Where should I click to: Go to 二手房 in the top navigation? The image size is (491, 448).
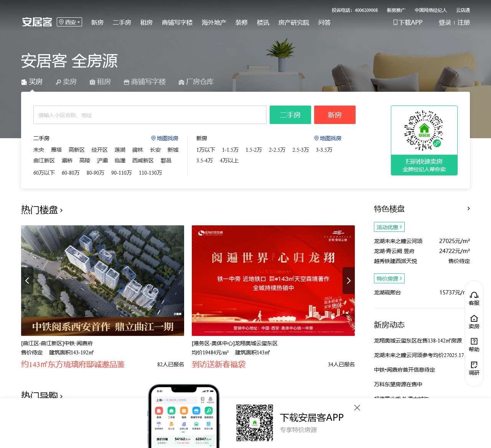122,23
